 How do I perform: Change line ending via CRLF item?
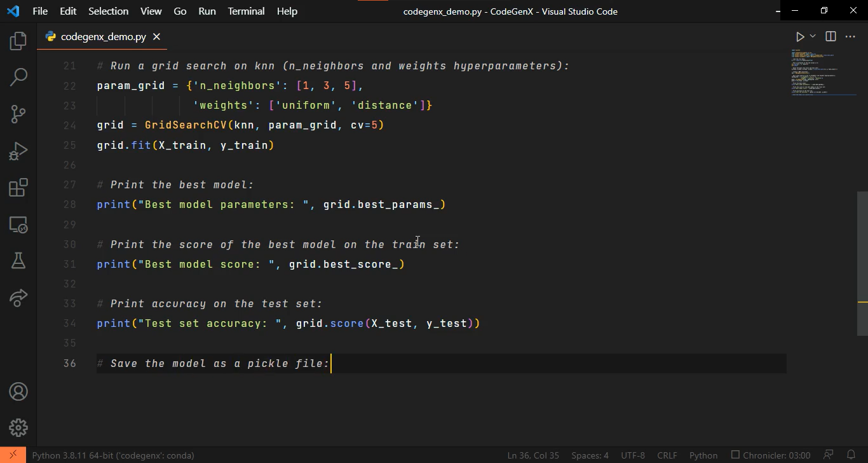coord(667,455)
